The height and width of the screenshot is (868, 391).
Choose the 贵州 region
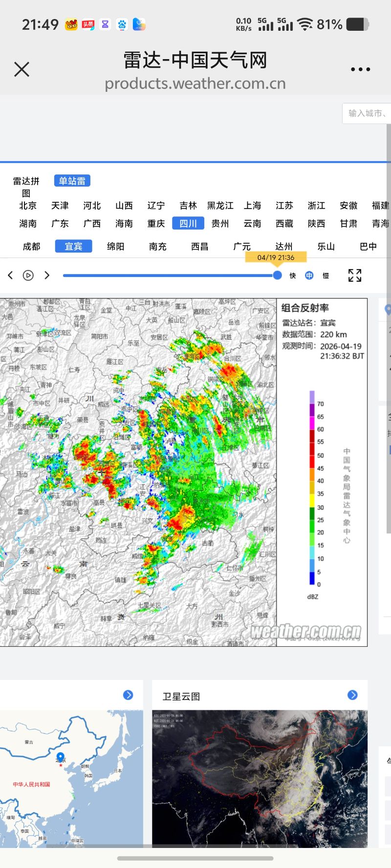(220, 224)
